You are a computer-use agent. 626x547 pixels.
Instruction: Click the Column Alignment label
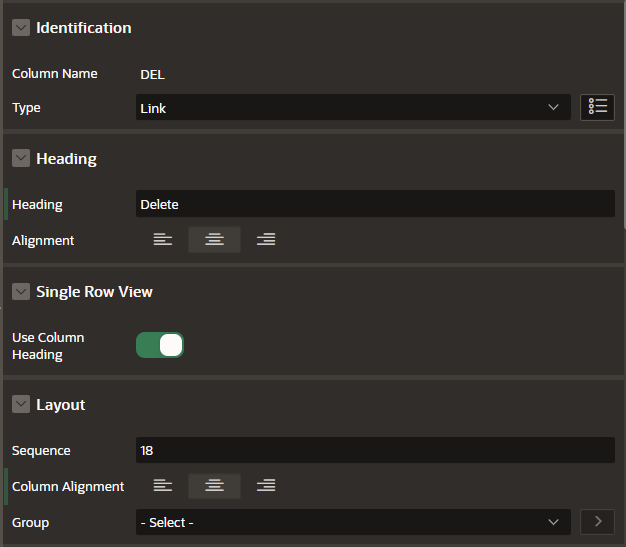[68, 486]
